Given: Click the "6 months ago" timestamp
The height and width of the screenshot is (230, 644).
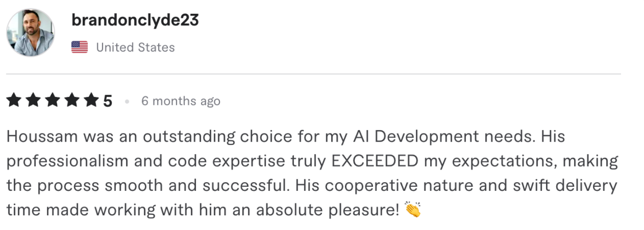Looking at the screenshot, I should coord(180,101).
